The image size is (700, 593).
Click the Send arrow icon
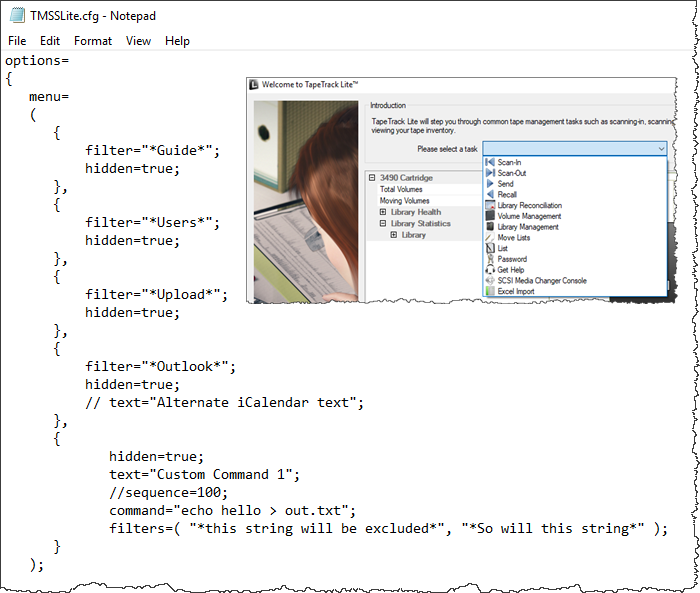[490, 184]
